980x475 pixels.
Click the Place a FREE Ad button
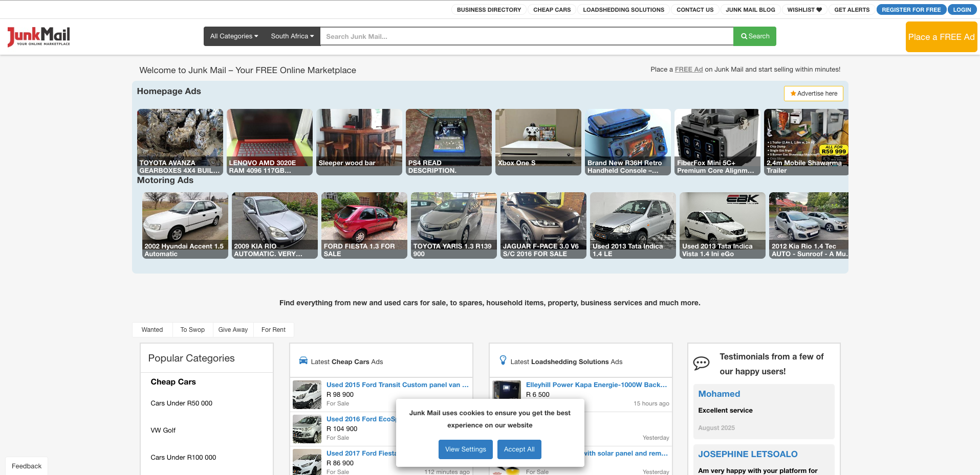[x=941, y=37]
